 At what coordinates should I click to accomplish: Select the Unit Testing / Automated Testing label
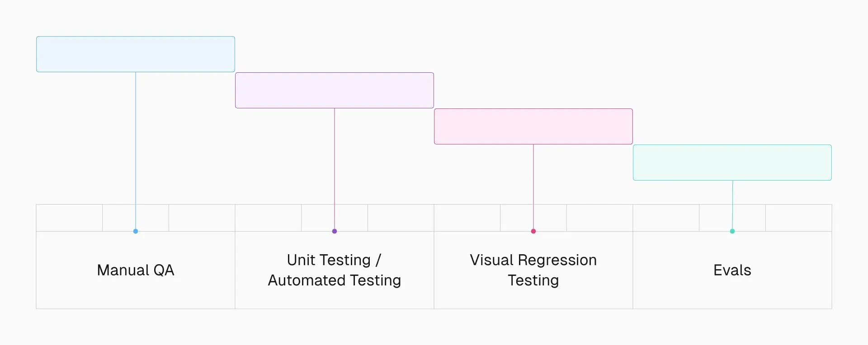(335, 270)
